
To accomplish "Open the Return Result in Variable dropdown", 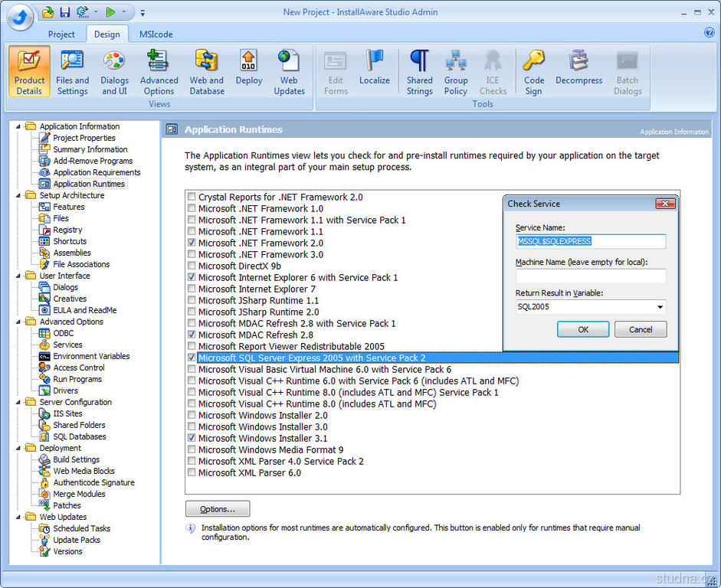I will coord(660,307).
